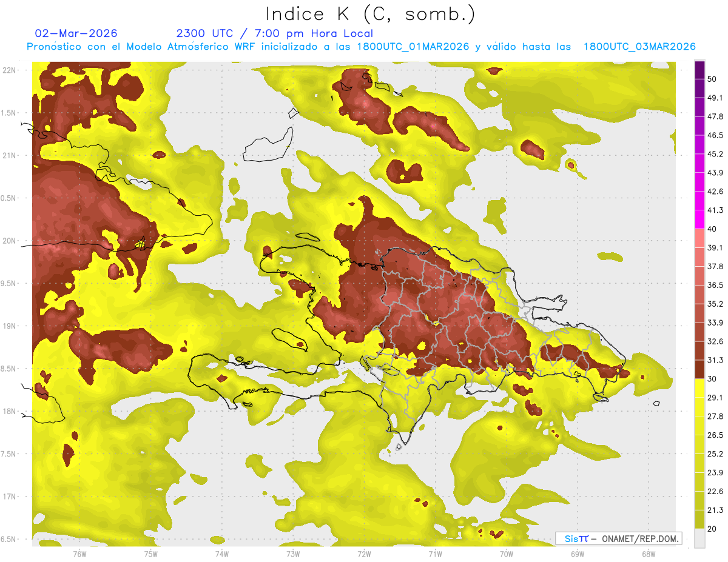Screen dimensions: 728x562
Task: Click the longitude axis label "72W"
Action: (x=364, y=554)
